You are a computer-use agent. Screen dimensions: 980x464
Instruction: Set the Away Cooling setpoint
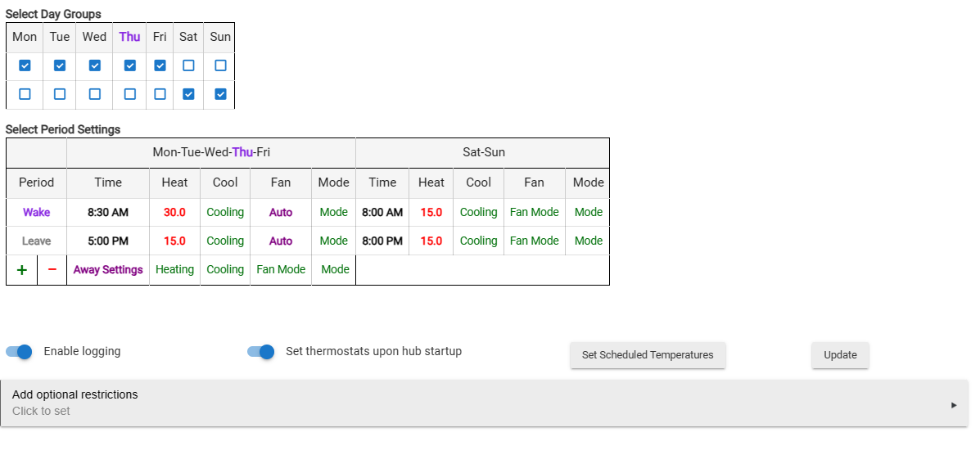tap(225, 270)
